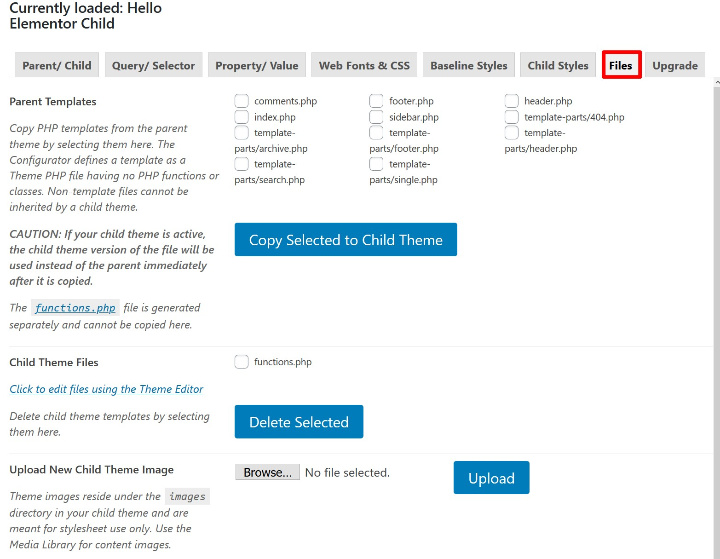Open the Theme Editor link

tap(106, 389)
